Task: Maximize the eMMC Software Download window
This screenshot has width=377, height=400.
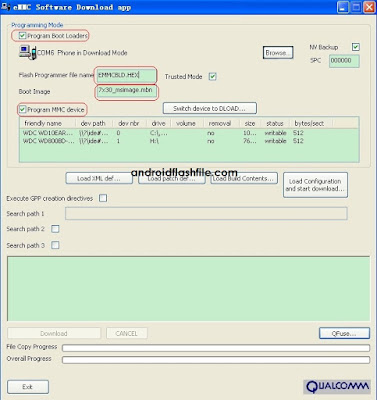Action: pyautogui.click(x=356, y=7)
